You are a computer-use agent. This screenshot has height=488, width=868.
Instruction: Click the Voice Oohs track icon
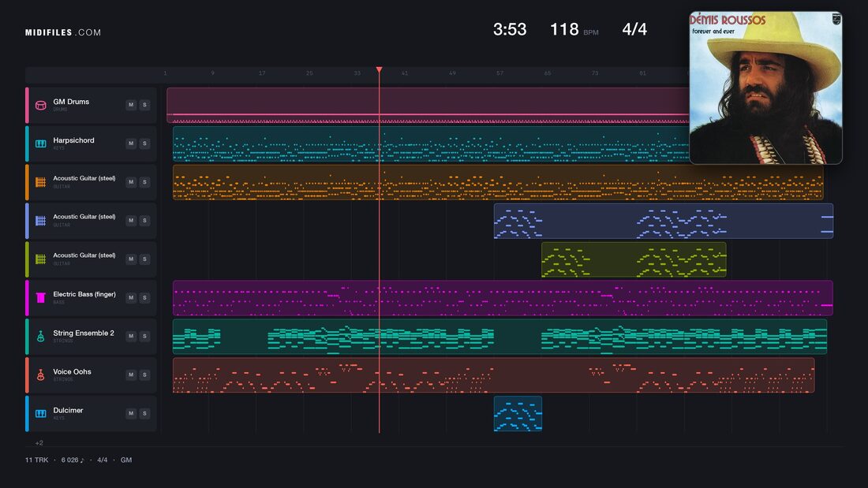coord(40,375)
